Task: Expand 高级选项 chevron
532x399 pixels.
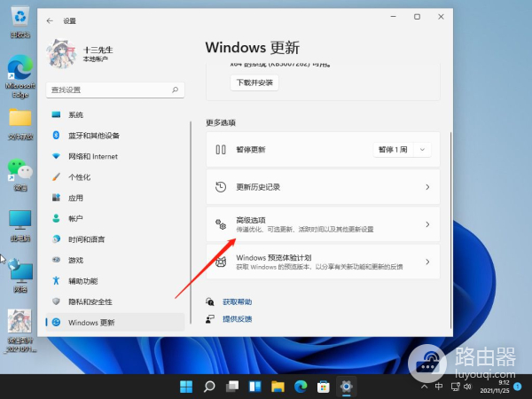Action: tap(427, 224)
